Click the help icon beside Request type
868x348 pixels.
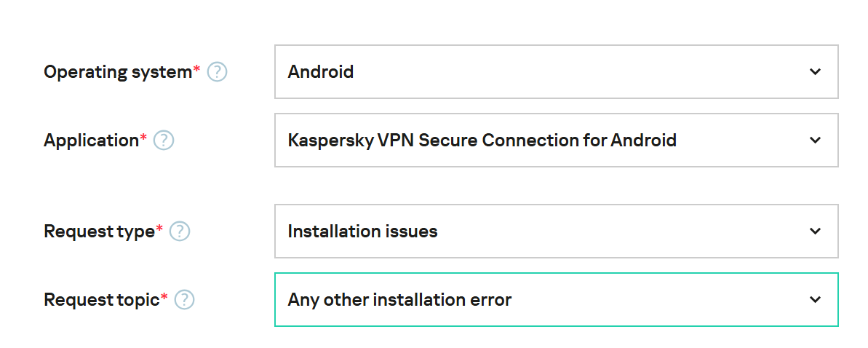180,232
